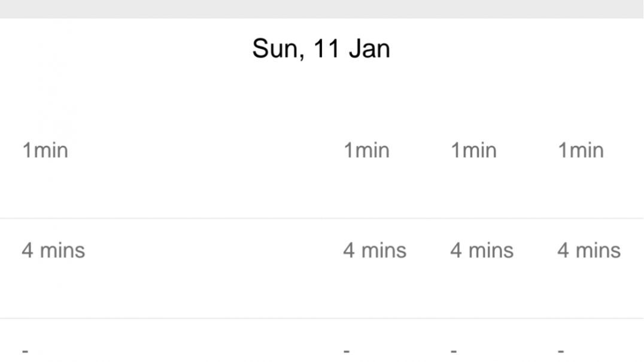Tap the third dash in the bottom row
The width and height of the screenshot is (644, 362).
[x=454, y=350]
